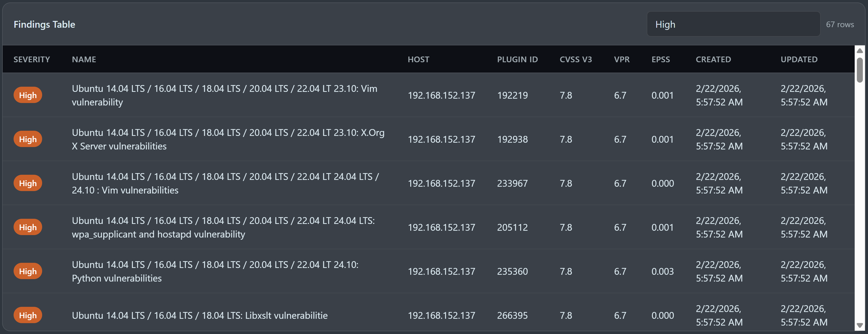Click the scrollbar up arrow
Image resolution: width=868 pixels, height=334 pixels.
click(x=860, y=51)
